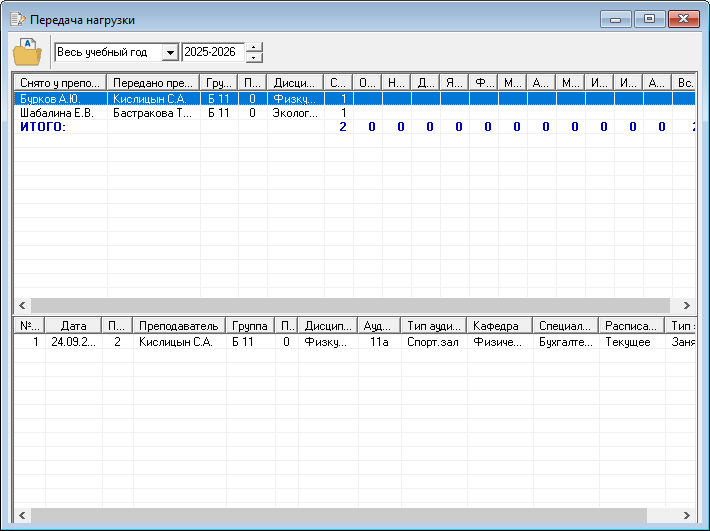
Task: Select the Бурков А.Ю. row
Action: [x=55, y=99]
